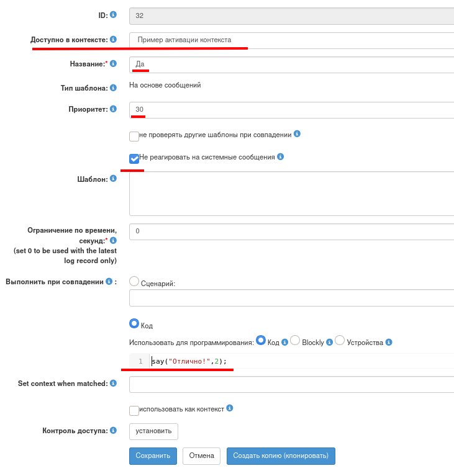This screenshot has height=476, width=454.
Task: Click info icon next to Тип шаблона
Action: pyautogui.click(x=113, y=88)
